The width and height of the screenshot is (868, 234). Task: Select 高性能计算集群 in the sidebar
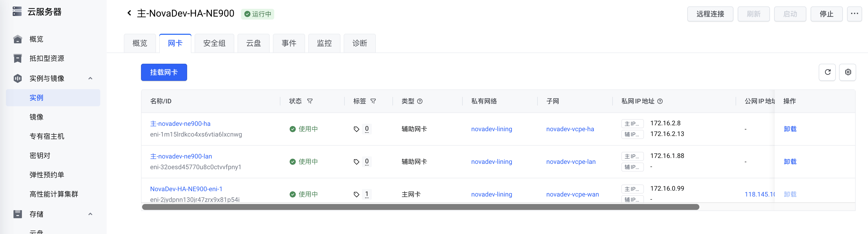53,194
